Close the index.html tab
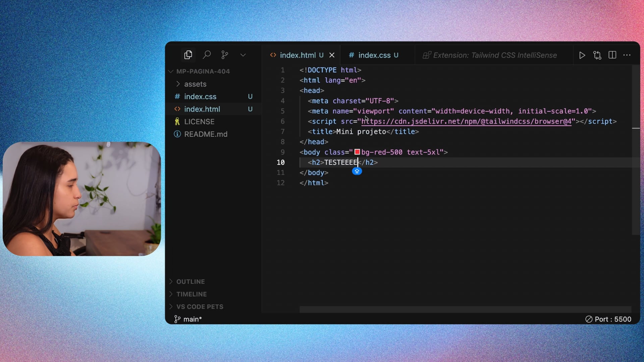 [x=332, y=55]
